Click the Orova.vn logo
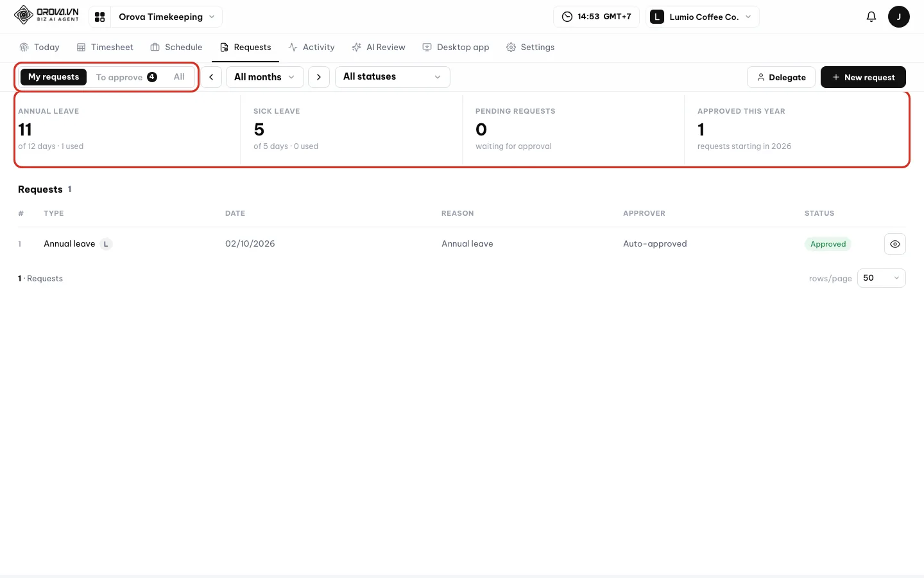Viewport: 924px width, 578px height. (x=46, y=15)
